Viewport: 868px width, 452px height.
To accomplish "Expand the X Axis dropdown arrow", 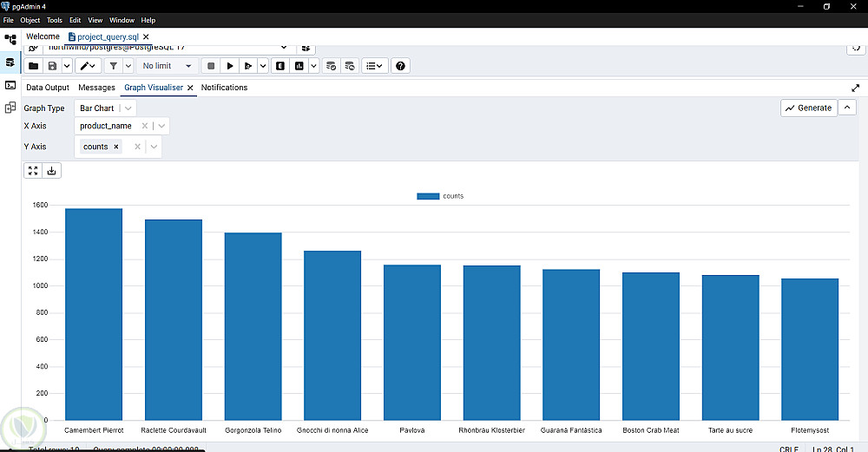I will (161, 126).
